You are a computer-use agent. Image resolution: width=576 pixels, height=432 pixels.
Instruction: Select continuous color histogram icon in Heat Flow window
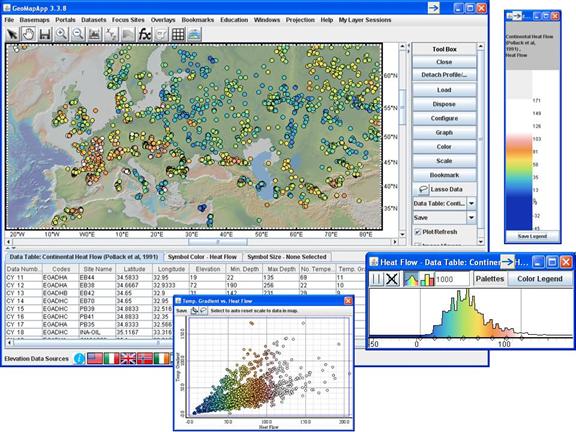tap(411, 279)
